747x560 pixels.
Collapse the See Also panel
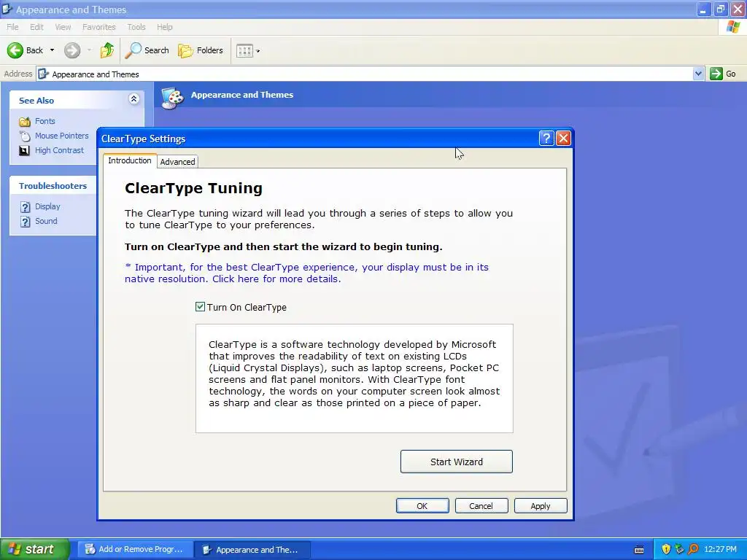[134, 99]
